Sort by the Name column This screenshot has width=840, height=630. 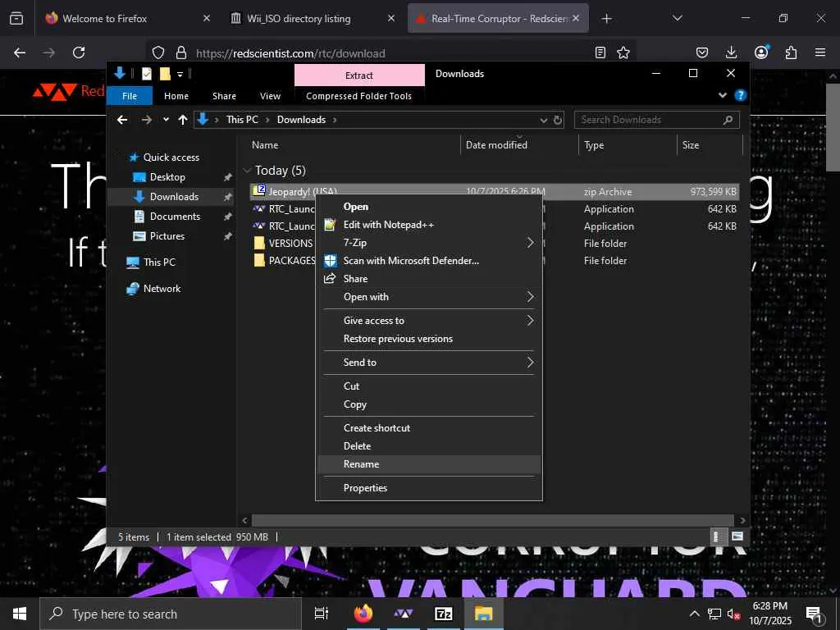354,145
